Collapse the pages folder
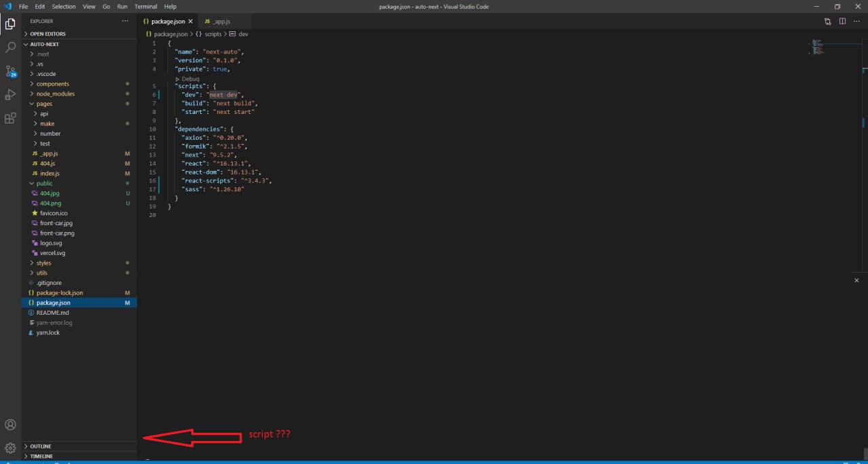Screen dimensions: 868x464 79,104
